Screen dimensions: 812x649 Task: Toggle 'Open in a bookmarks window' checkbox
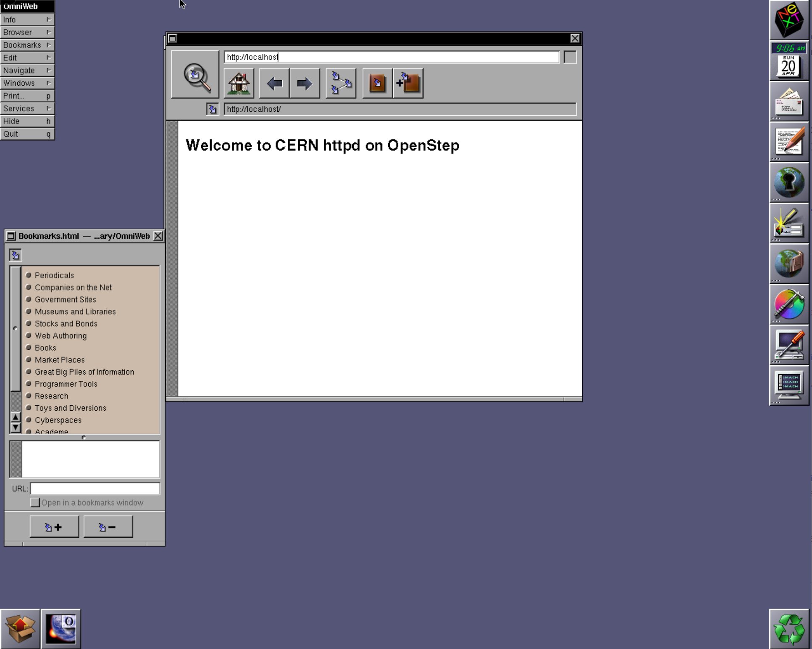pos(35,502)
